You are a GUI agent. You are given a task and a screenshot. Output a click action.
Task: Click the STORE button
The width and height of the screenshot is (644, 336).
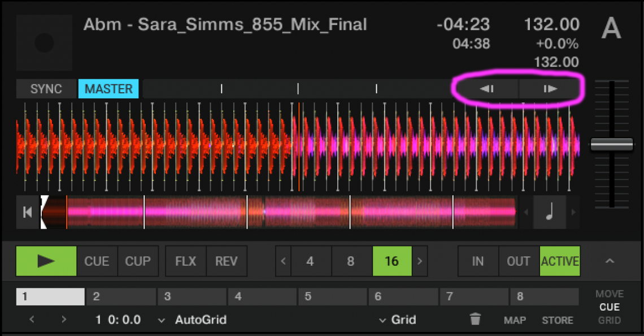pos(558,320)
